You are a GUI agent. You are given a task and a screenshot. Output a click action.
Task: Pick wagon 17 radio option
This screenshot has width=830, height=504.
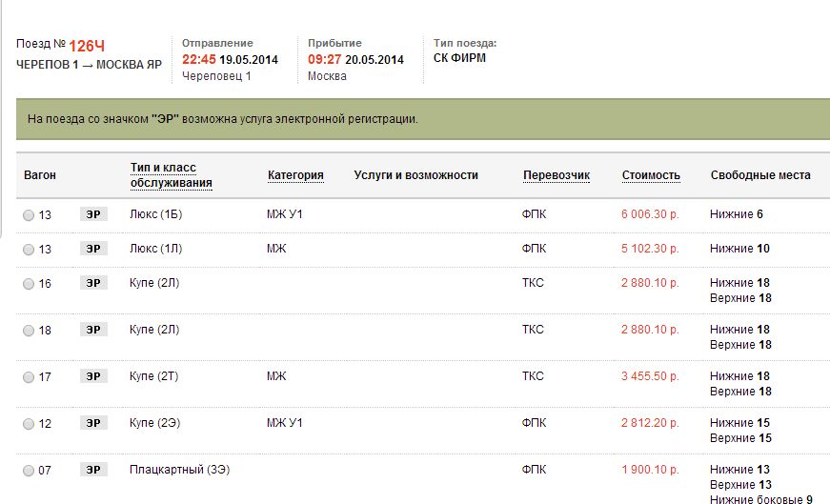(x=29, y=377)
